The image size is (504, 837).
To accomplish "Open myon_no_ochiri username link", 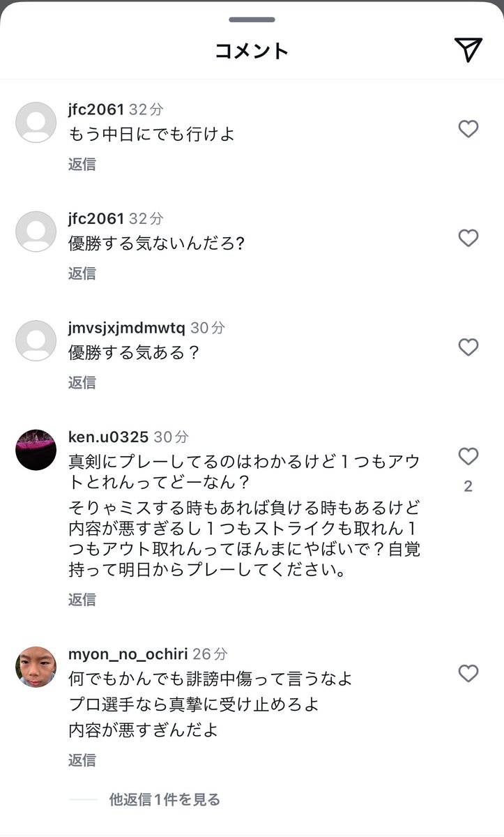I will click(128, 654).
